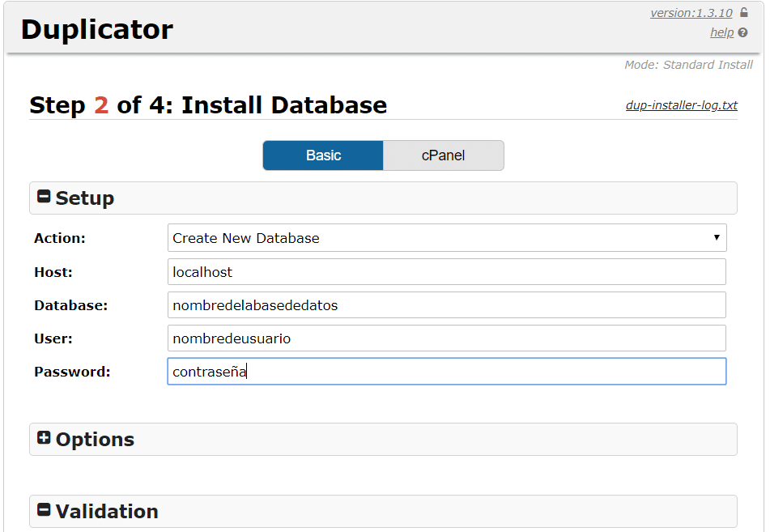This screenshot has height=532, width=770.
Task: Click the Duplicator title
Action: click(96, 29)
